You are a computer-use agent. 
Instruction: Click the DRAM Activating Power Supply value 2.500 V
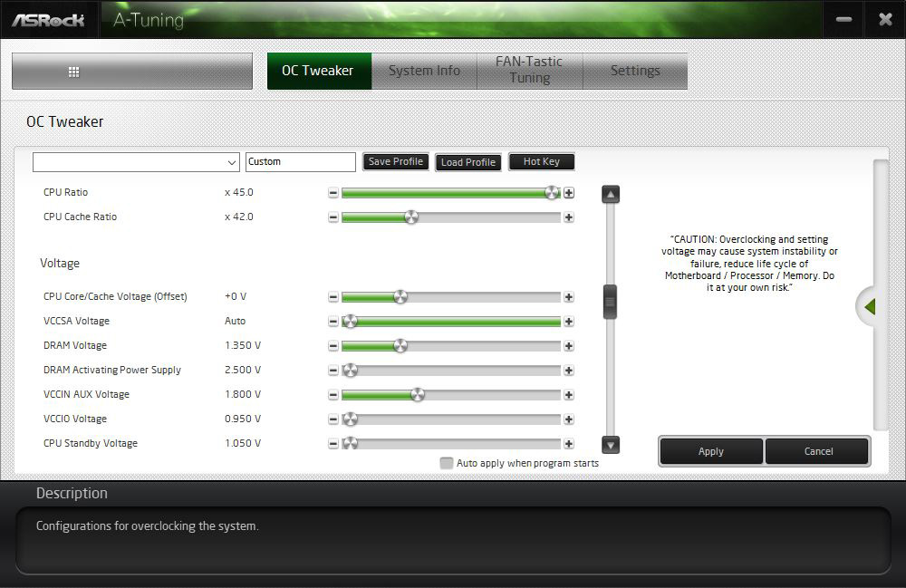point(243,370)
